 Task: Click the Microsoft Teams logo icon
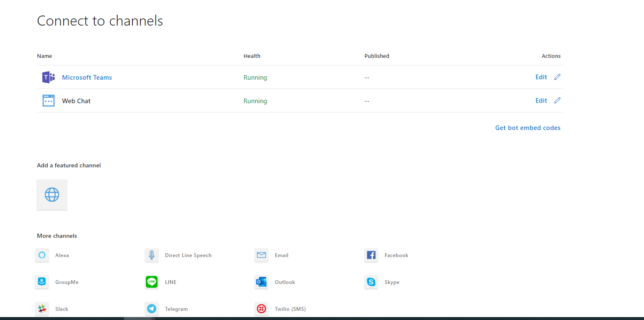(48, 77)
